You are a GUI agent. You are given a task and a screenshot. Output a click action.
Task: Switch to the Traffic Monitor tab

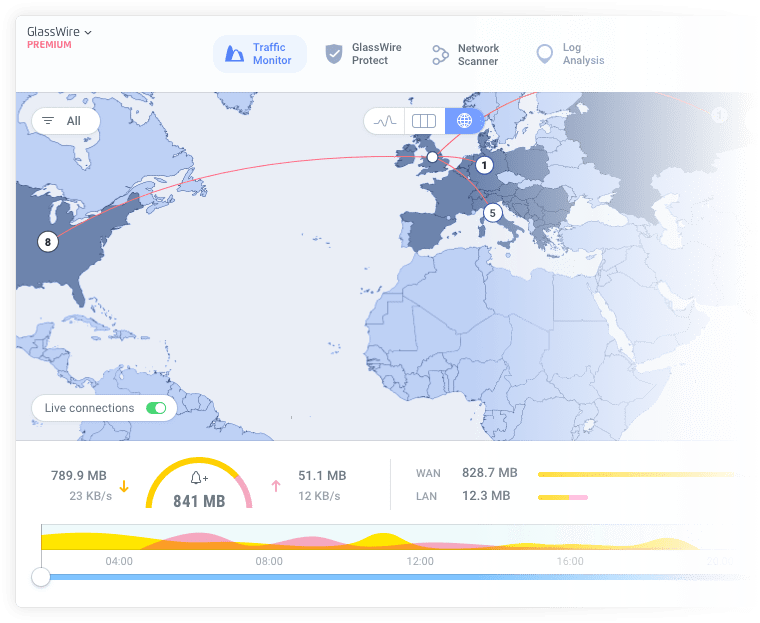(x=260, y=54)
